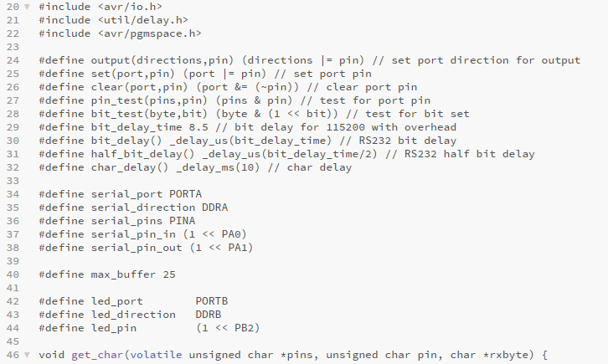Select line number 40 in gutter
Viewport: 608px width, 364px height.
(x=13, y=274)
